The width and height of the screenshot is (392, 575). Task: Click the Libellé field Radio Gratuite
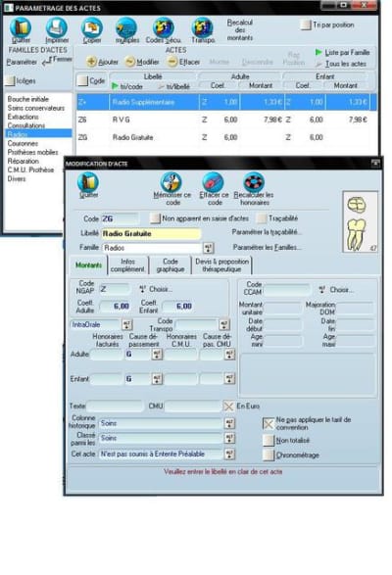click(x=151, y=233)
